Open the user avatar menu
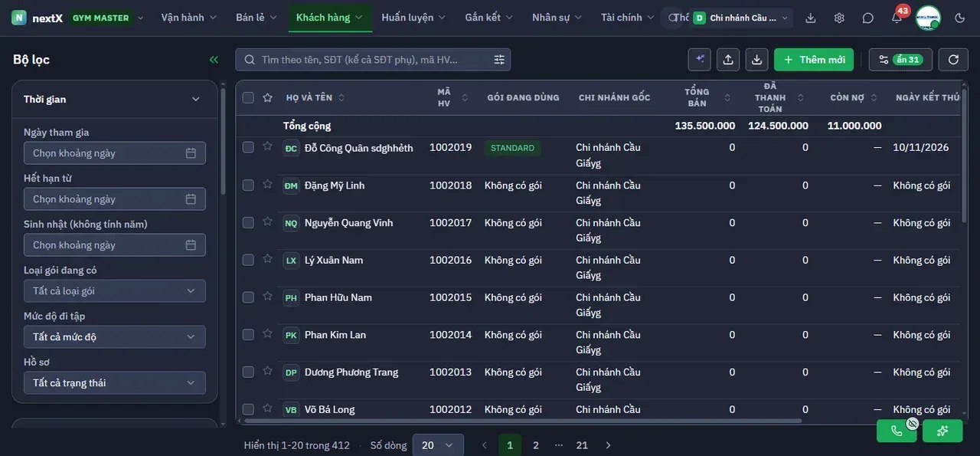This screenshot has width=980, height=456. click(x=928, y=18)
